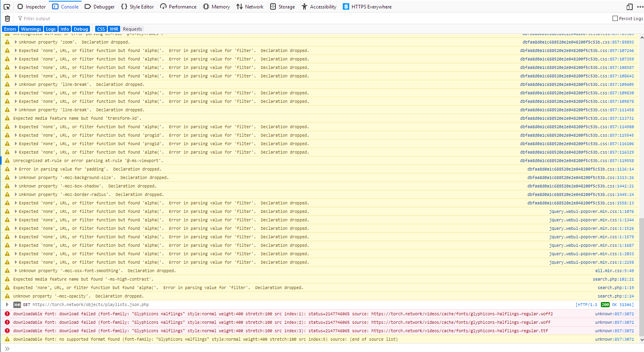Activate the element picker icon
The image size is (644, 352).
[7, 7]
